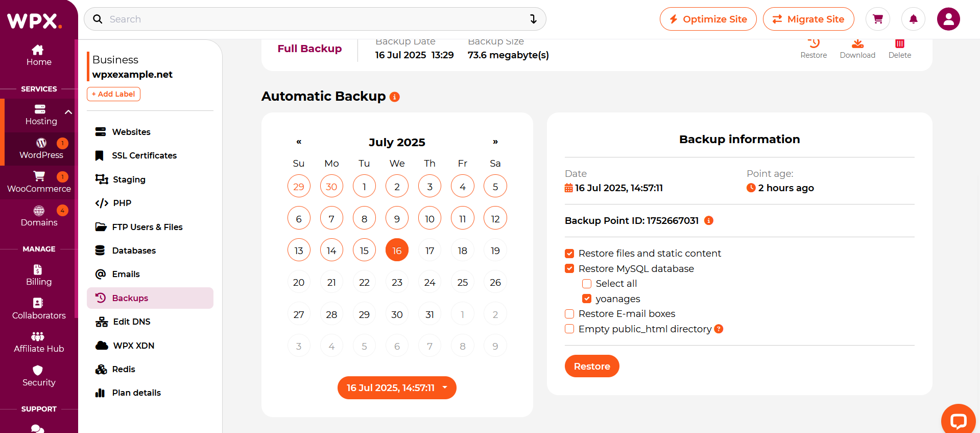Focus the top search field

point(315,19)
